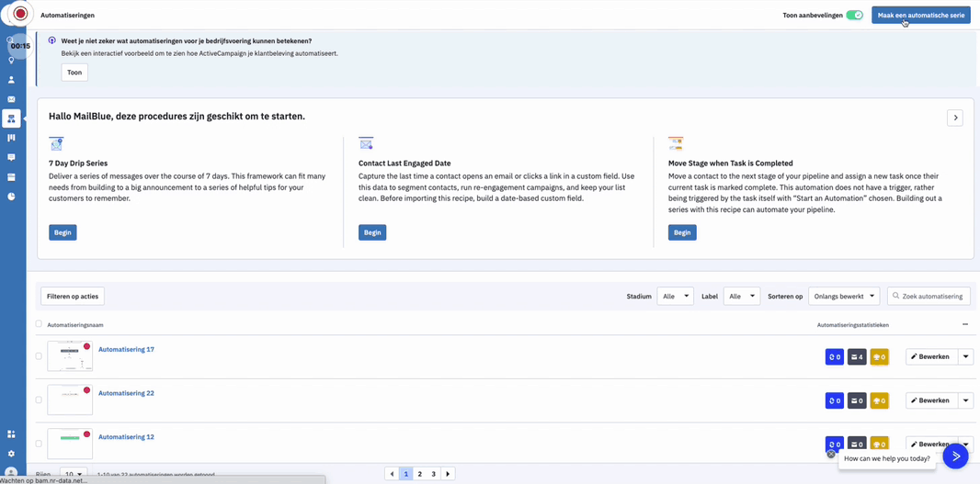Check the Automatisering 12 row checkbox

coord(39,444)
